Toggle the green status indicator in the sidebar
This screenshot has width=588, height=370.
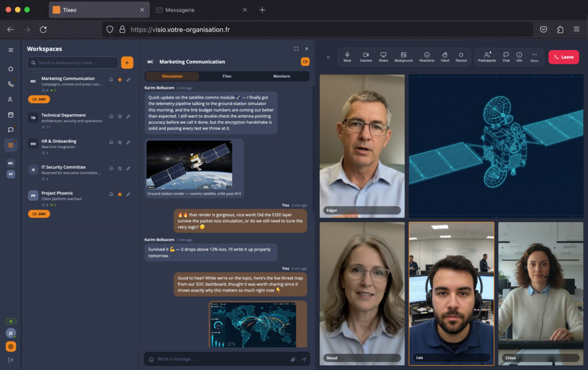tap(11, 321)
